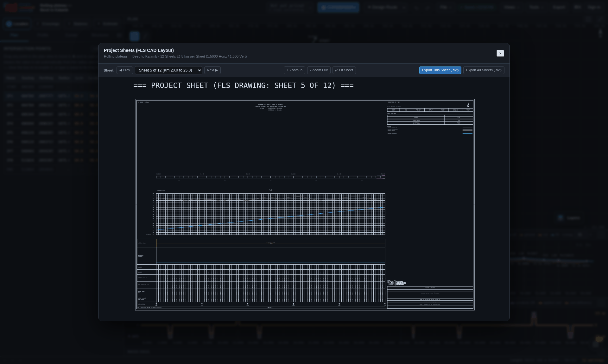Click the + Zoom In button

point(294,70)
